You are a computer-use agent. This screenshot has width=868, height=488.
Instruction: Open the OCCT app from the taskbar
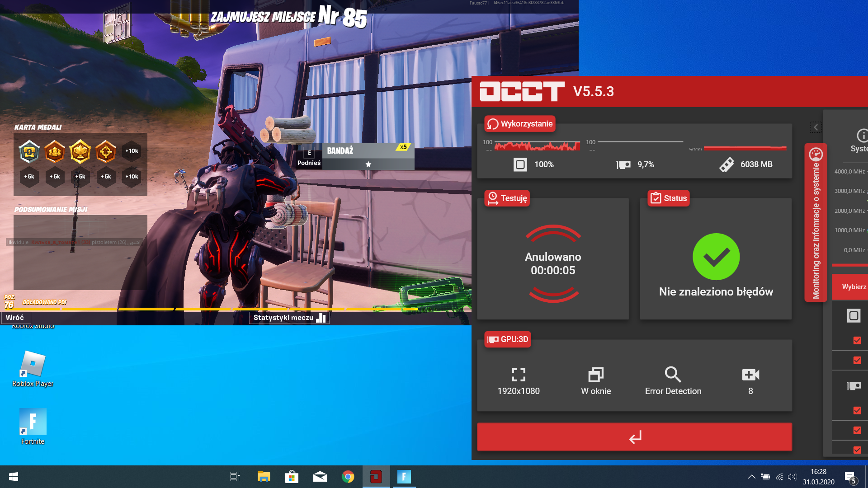376,477
